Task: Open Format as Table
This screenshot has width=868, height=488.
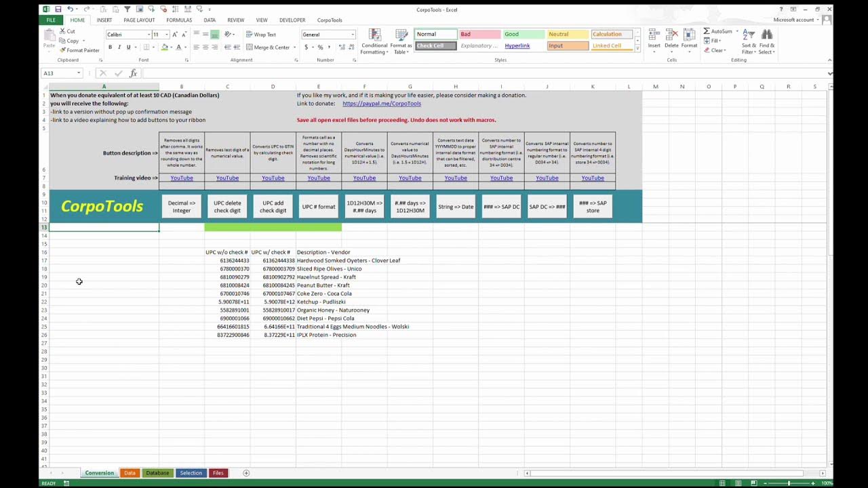Action: click(x=401, y=42)
